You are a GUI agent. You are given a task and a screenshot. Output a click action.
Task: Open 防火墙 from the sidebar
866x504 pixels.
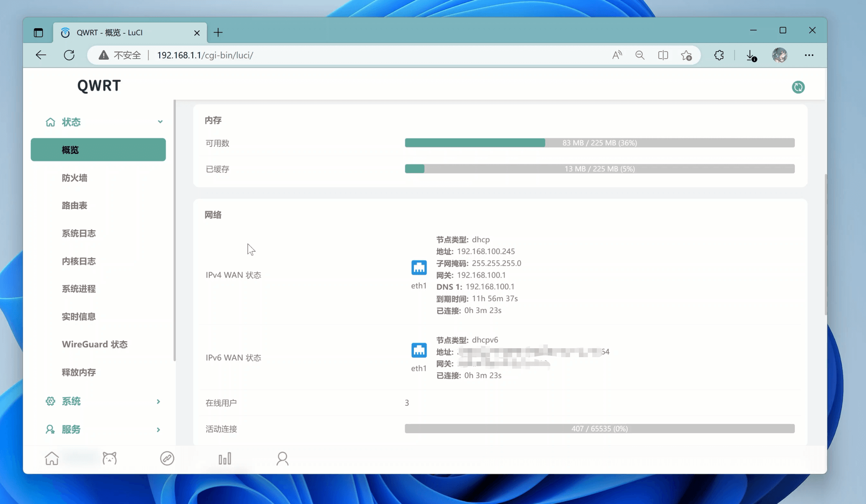(74, 178)
